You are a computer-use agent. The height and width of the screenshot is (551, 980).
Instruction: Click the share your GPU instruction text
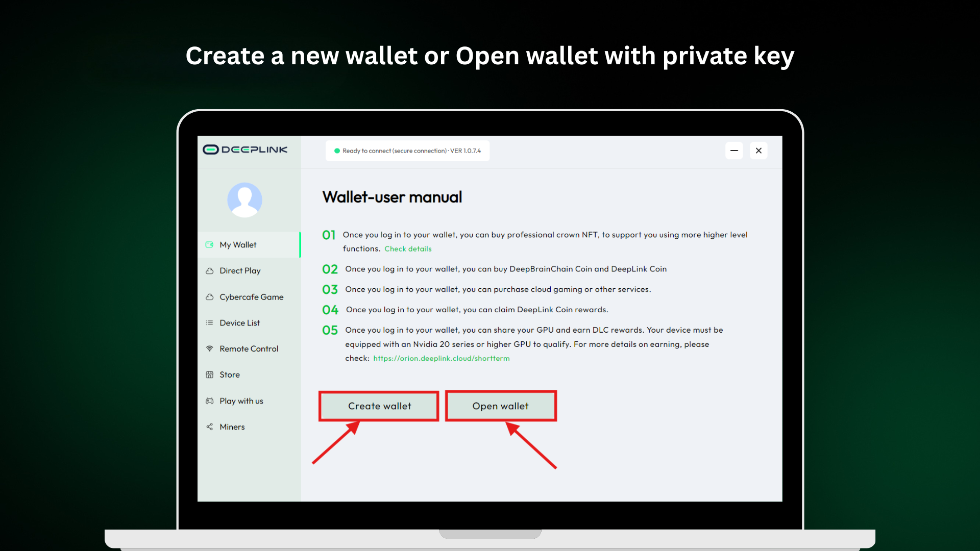[x=534, y=344]
